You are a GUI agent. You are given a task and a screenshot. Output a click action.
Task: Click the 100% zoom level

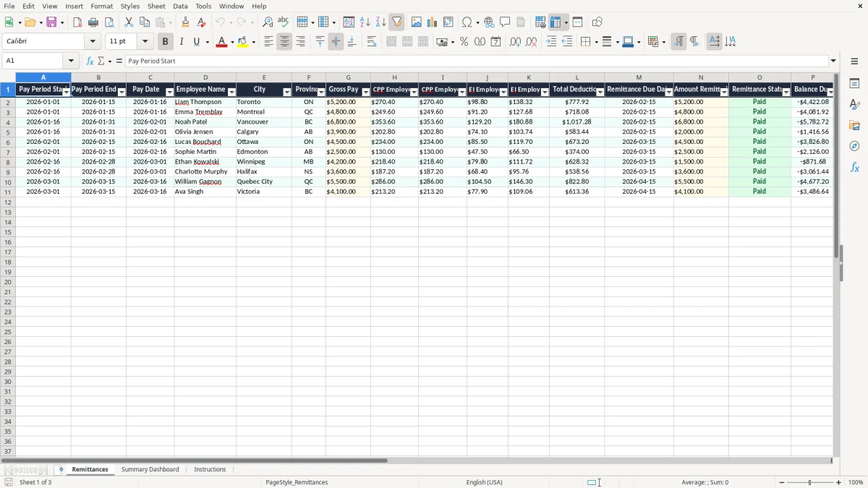(856, 482)
